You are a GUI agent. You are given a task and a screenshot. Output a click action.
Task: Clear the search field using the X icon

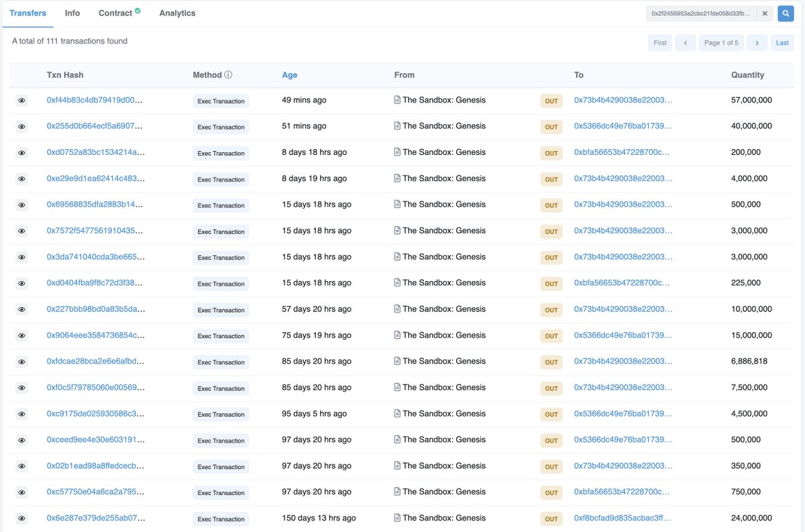[x=764, y=13]
